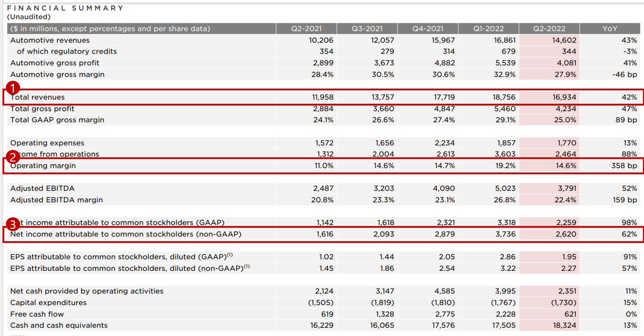Select Operating margin YoY value '358 bp'
The height and width of the screenshot is (336, 644).
click(x=625, y=166)
